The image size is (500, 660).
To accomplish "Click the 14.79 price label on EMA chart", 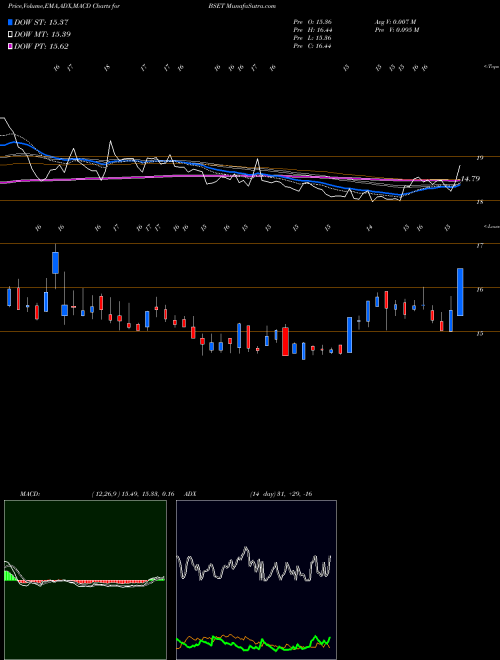I will (470, 179).
